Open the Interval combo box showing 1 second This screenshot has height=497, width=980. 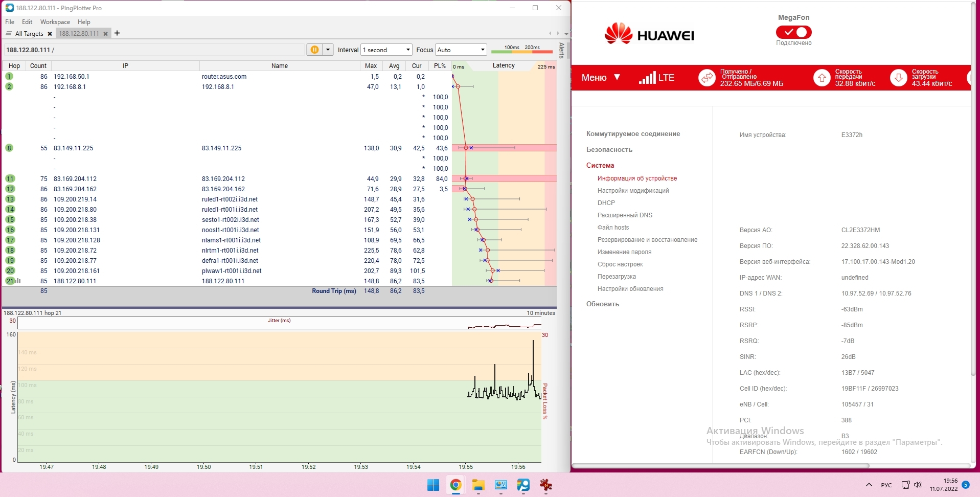coord(386,50)
